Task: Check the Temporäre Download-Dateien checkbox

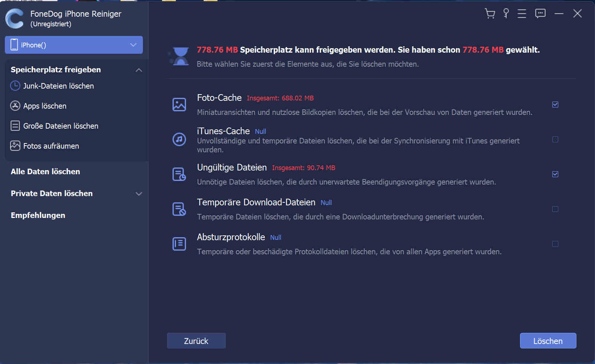Action: [x=555, y=209]
